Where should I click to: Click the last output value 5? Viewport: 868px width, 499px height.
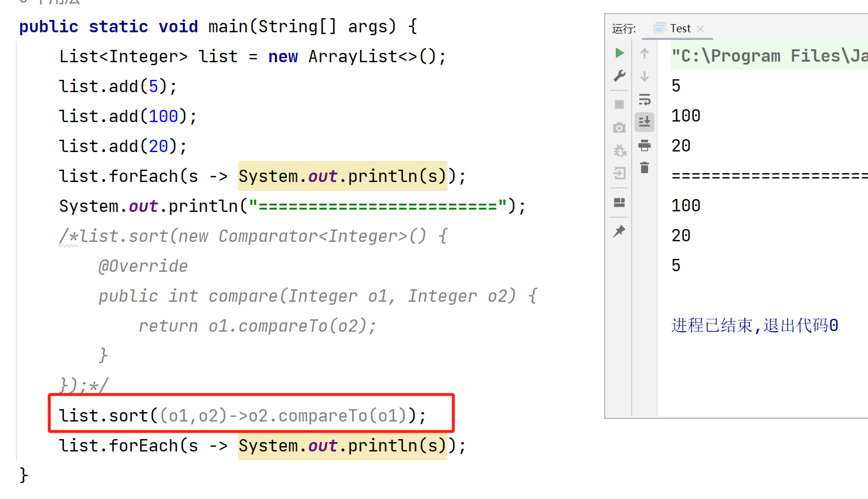676,265
